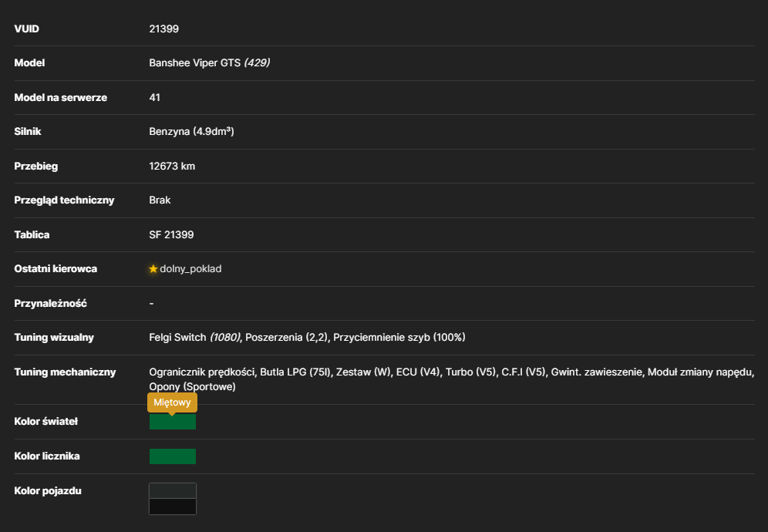Click the Moduł zmiany napędu entry
This screenshot has width=768, height=532.
coord(700,372)
